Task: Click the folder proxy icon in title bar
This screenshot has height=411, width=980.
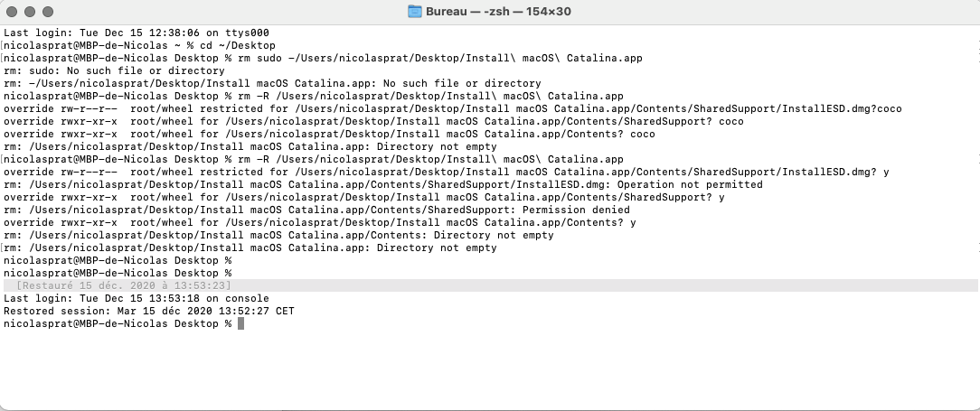Action: 415,12
